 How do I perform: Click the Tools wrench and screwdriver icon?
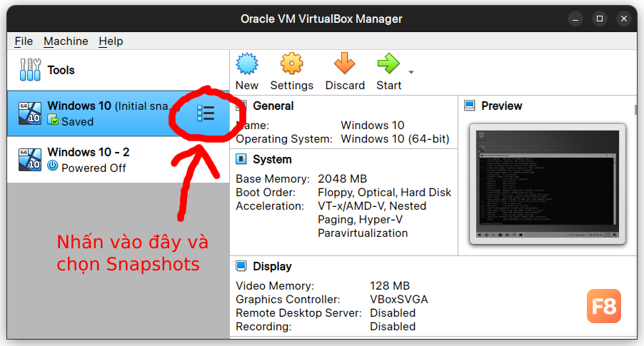[x=30, y=70]
